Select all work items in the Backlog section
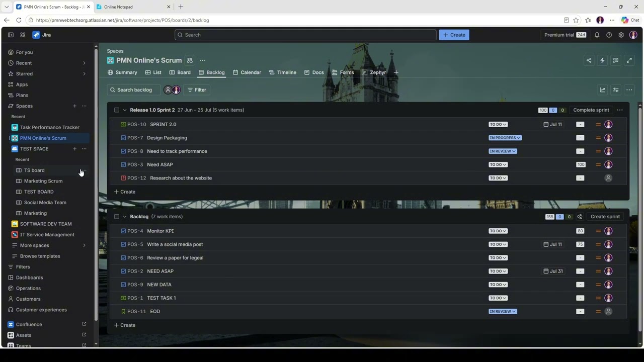The width and height of the screenshot is (644, 362). pos(117,217)
